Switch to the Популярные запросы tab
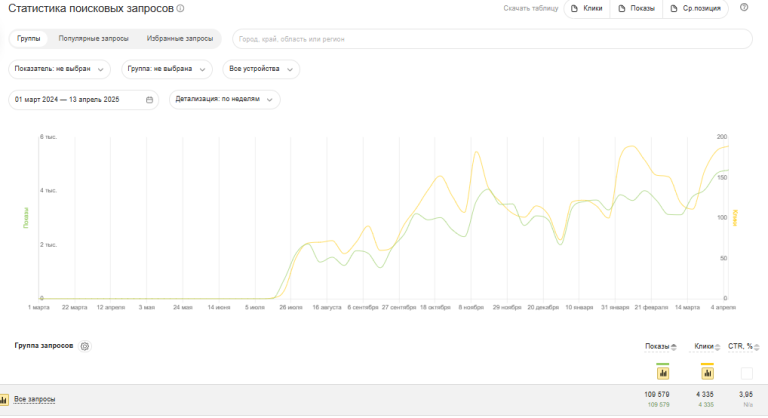The image size is (768, 418). point(94,38)
